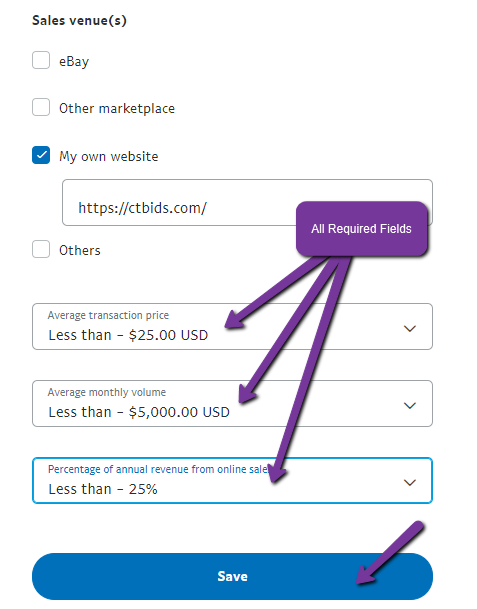The image size is (477, 609).
Task: Click the eBay label text
Action: coord(74,61)
